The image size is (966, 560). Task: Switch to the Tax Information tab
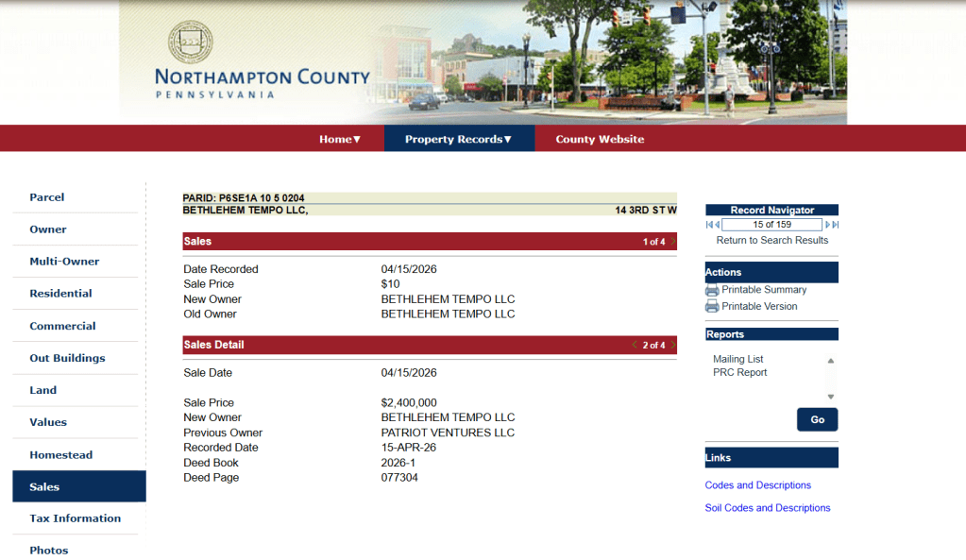[x=75, y=518]
